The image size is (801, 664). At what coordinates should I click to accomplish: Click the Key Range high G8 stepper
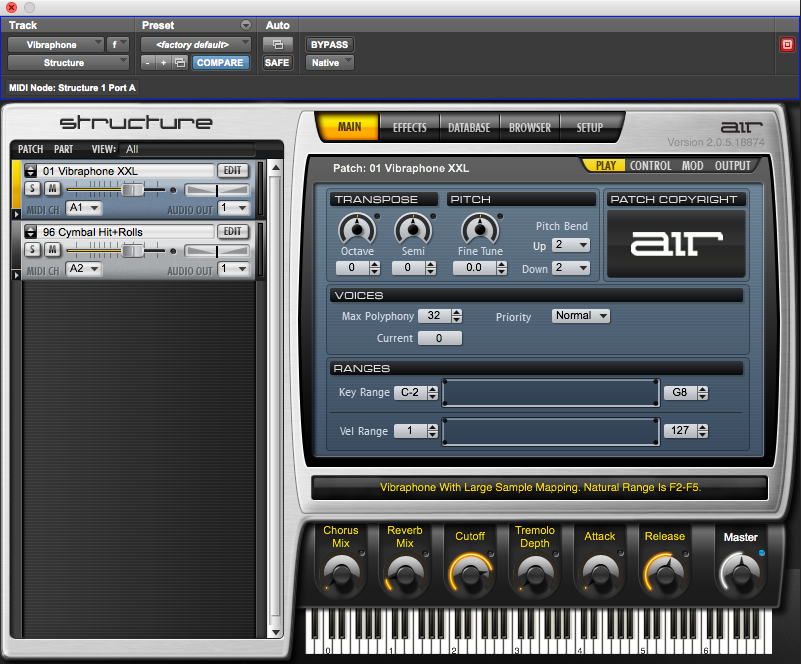point(703,392)
